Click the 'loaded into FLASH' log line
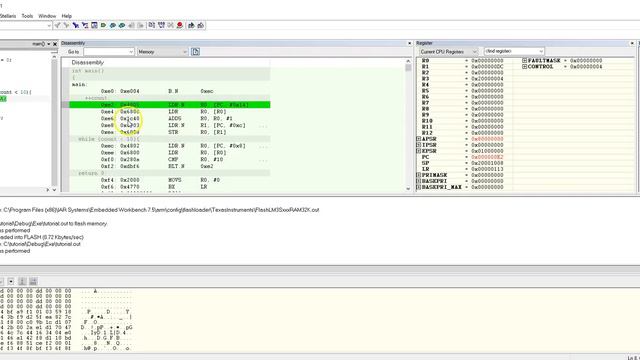 click(42, 237)
